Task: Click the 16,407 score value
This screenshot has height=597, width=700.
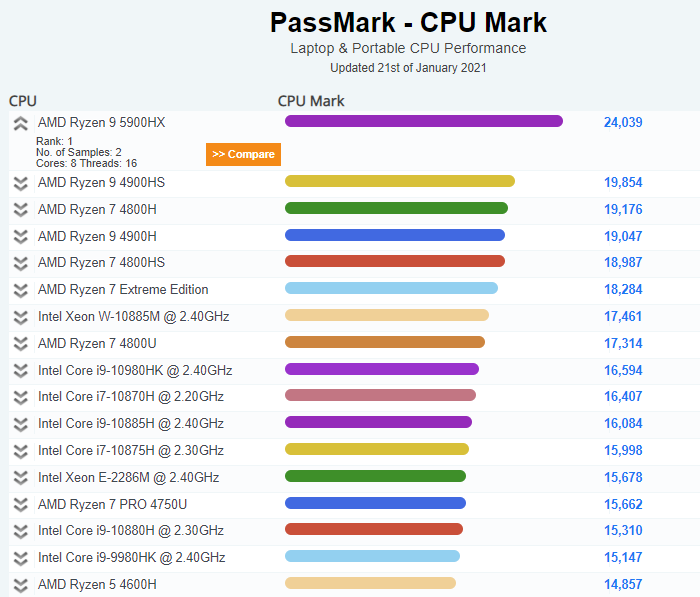Action: click(623, 396)
